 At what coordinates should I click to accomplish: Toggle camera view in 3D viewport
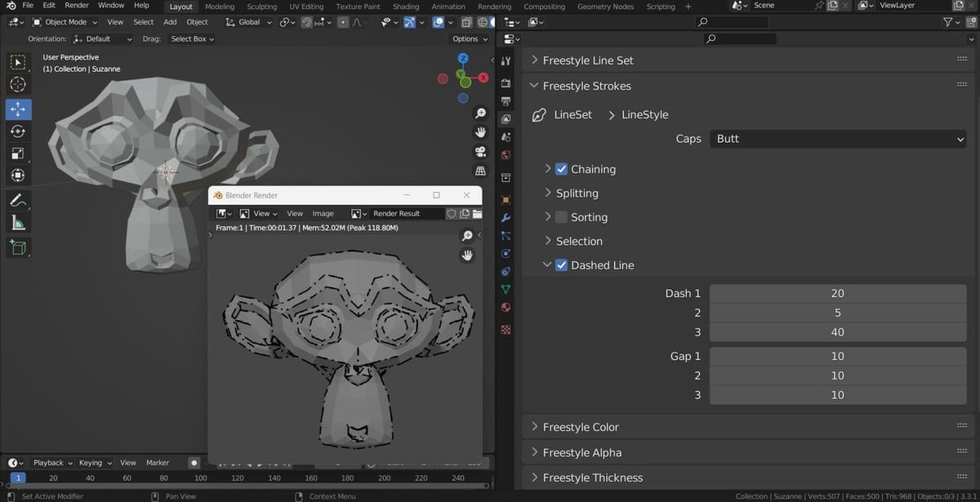[480, 152]
